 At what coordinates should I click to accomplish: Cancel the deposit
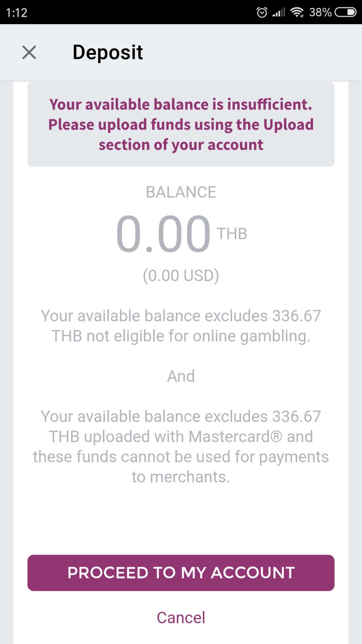coord(181,617)
